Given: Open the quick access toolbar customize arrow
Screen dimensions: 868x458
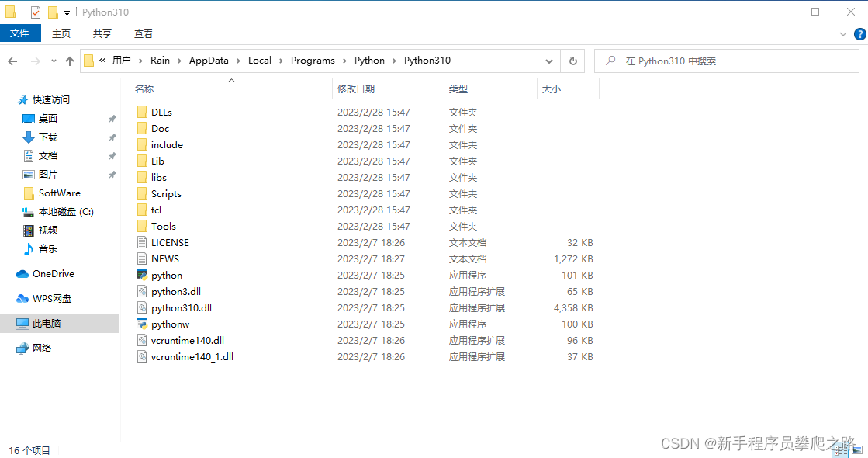Looking at the screenshot, I should [67, 12].
